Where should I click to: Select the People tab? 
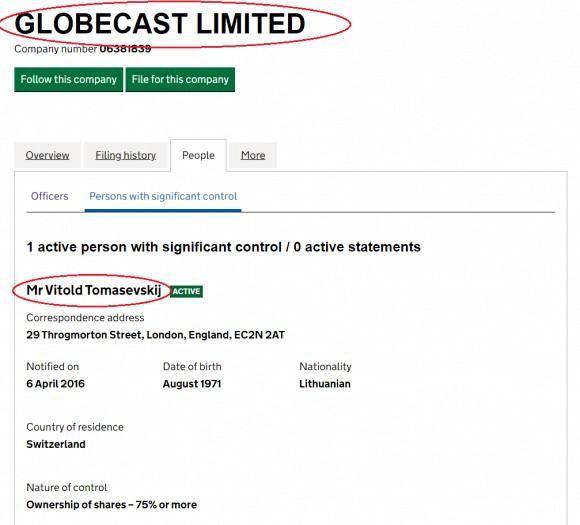[198, 155]
